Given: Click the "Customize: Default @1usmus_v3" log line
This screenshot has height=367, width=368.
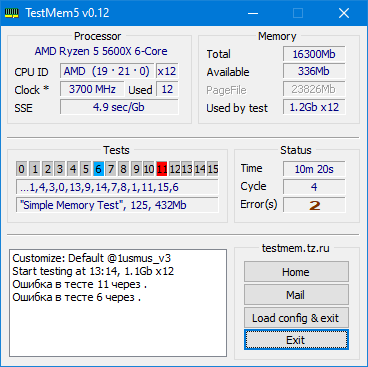Looking at the screenshot, I should pyautogui.click(x=92, y=258).
